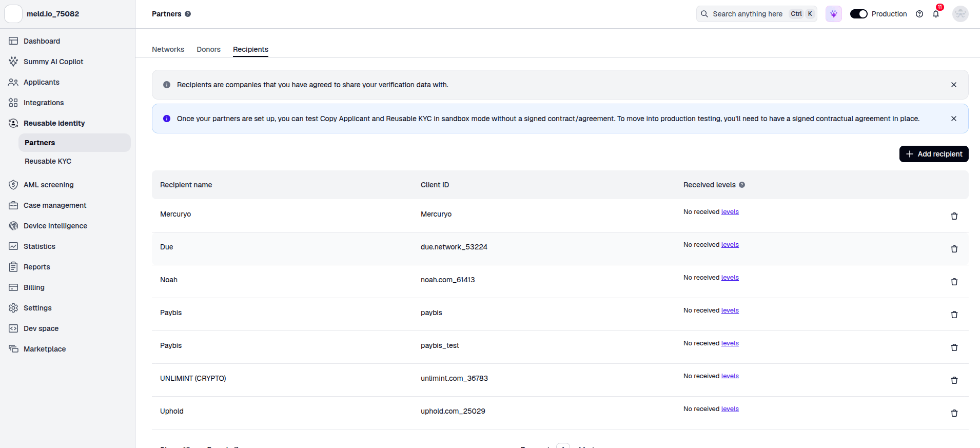
Task: Delete the Mercuryo recipient via trash icon
Action: [x=954, y=216]
